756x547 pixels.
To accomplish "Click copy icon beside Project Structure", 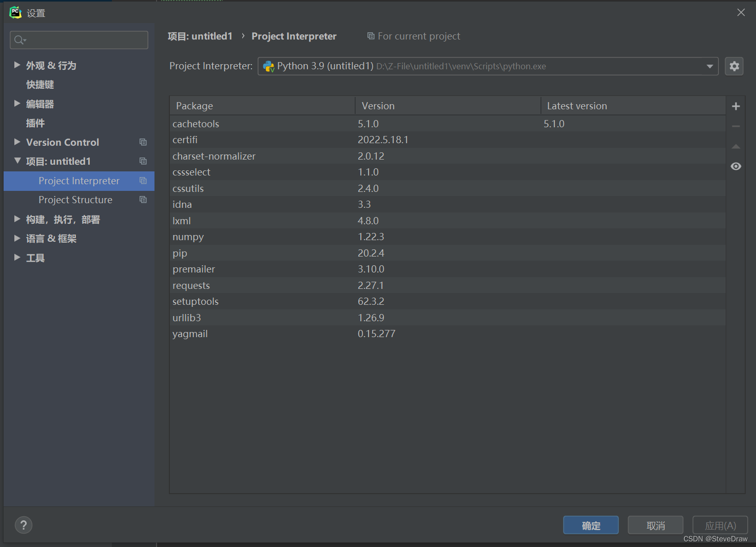I will click(143, 200).
